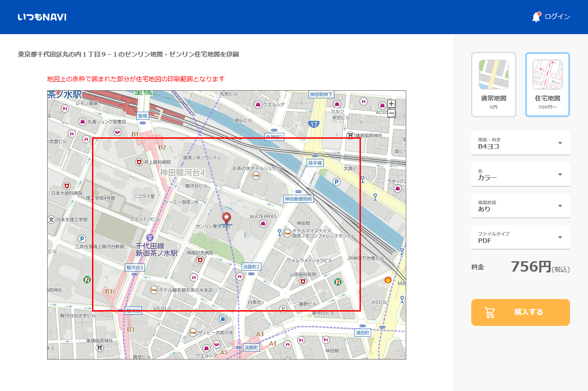Click the 山田歯科医院 clinic icon
588x391 pixels.
coord(303,281)
